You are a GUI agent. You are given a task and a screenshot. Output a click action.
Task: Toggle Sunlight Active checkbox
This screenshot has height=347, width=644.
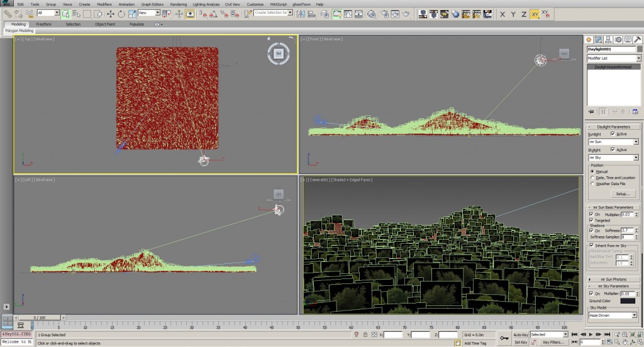[613, 134]
